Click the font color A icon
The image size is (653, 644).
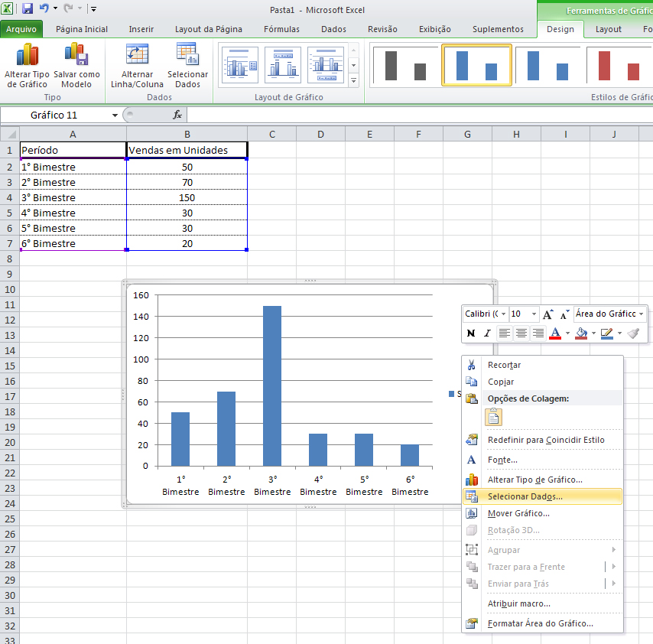click(x=555, y=333)
